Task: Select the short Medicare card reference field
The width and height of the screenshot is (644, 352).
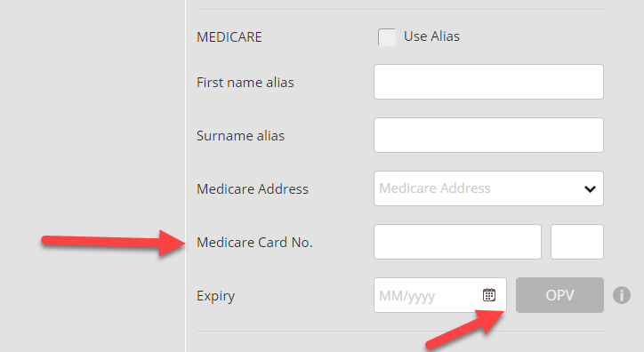Action: (x=577, y=242)
